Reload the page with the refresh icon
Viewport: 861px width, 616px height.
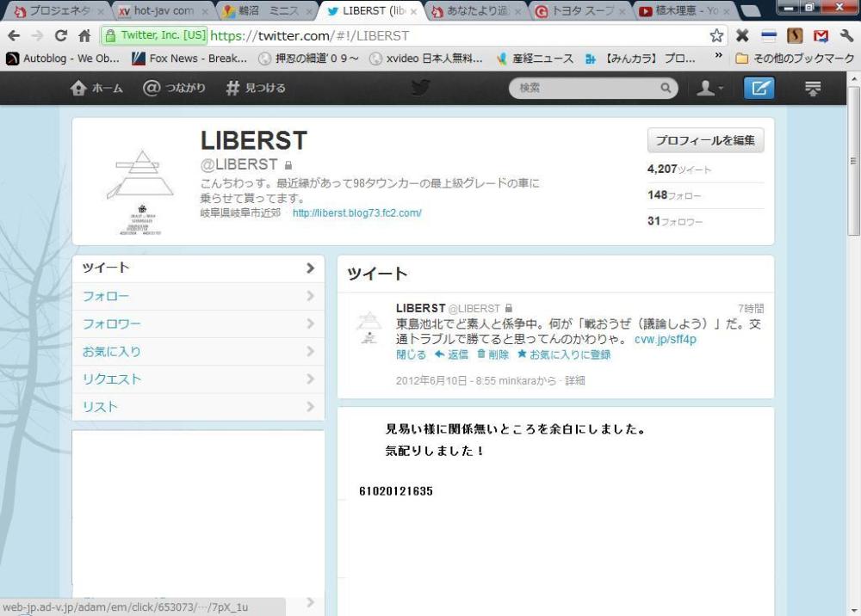pyautogui.click(x=61, y=36)
